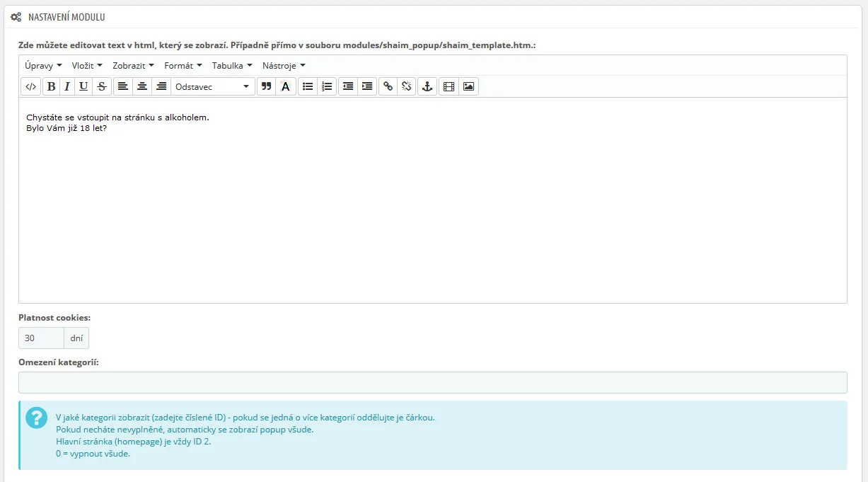This screenshot has height=482, width=868.
Task: Toggle underline formatting
Action: (x=84, y=86)
